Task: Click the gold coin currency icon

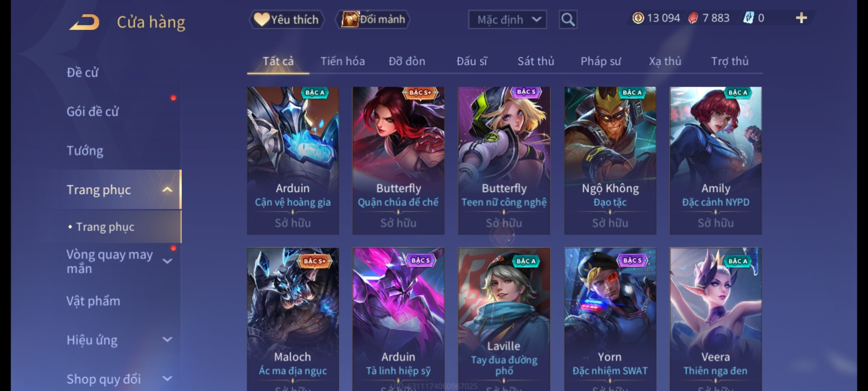Action: [x=638, y=18]
